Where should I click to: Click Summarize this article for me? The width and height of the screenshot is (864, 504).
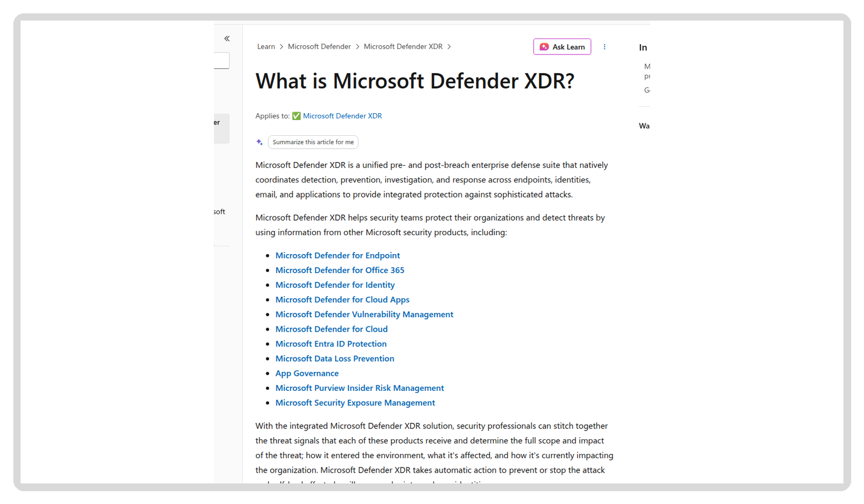pyautogui.click(x=313, y=142)
